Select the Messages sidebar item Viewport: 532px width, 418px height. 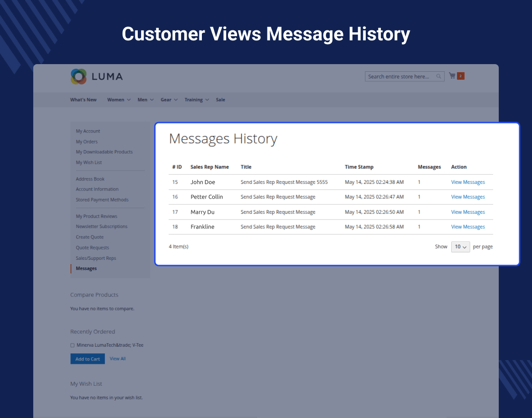pyautogui.click(x=86, y=268)
